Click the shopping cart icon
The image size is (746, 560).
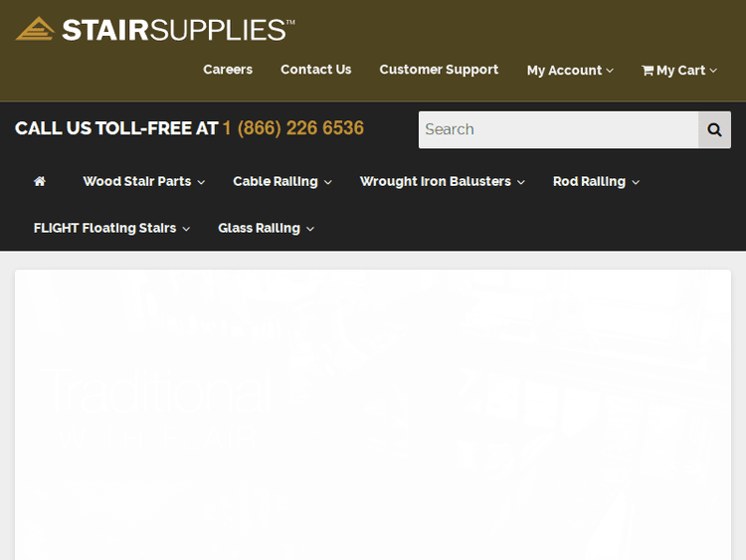tap(648, 71)
